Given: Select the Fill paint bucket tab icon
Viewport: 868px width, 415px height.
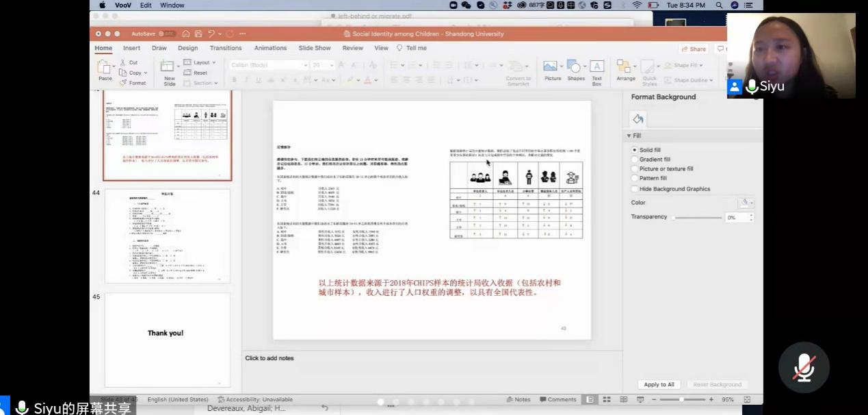Looking at the screenshot, I should [x=638, y=118].
